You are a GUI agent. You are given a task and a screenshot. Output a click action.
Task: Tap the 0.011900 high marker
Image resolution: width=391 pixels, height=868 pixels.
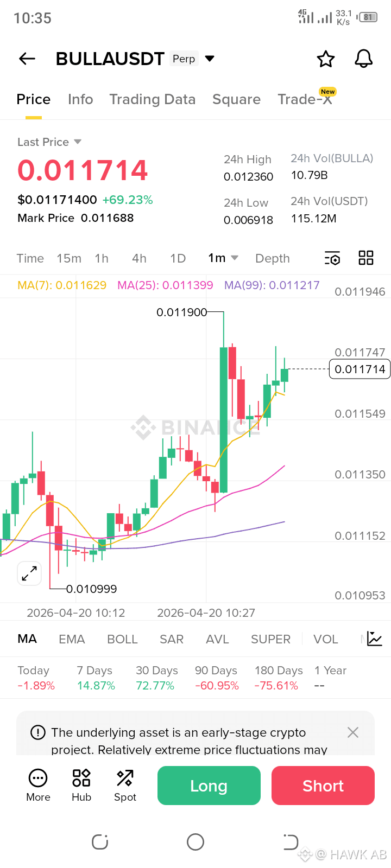181,312
